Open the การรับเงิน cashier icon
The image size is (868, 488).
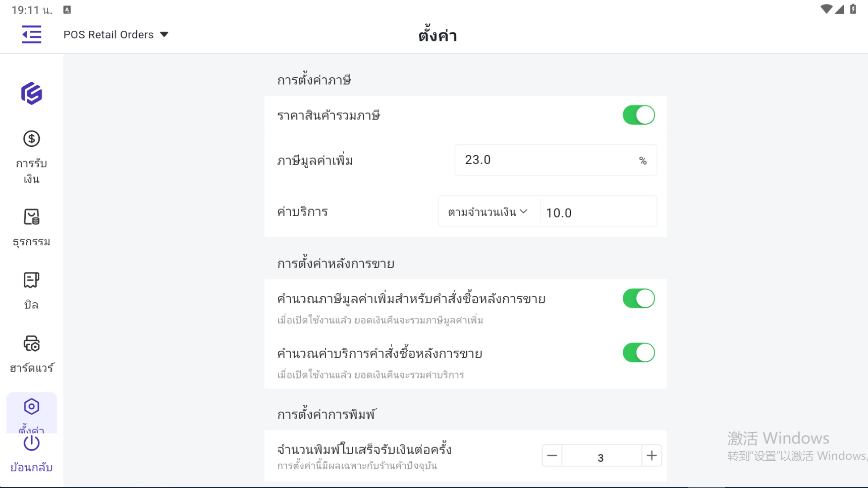31,139
